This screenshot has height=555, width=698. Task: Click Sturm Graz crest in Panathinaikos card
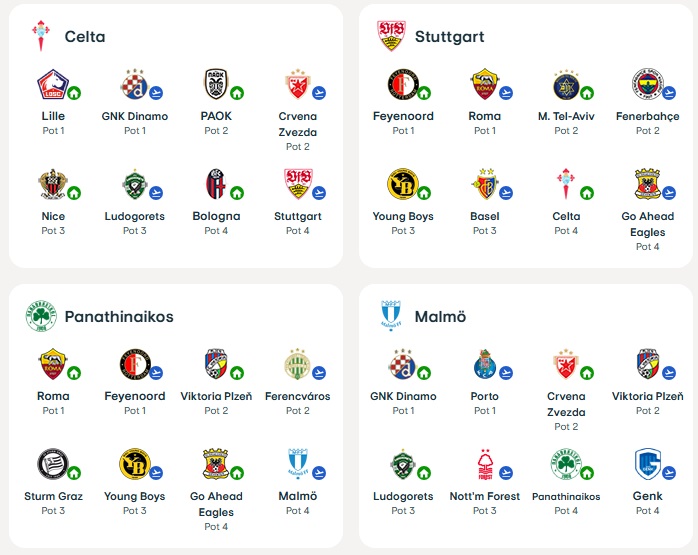click(x=50, y=464)
